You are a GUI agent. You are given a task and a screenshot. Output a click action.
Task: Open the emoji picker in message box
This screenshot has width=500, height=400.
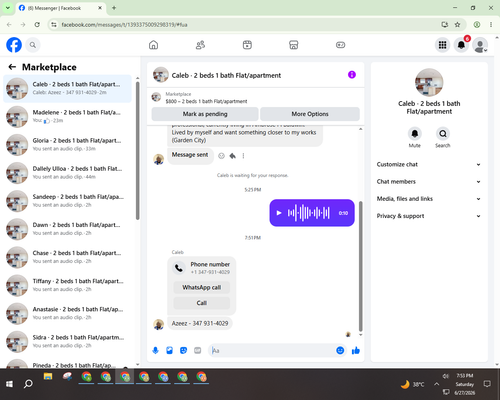[340, 350]
